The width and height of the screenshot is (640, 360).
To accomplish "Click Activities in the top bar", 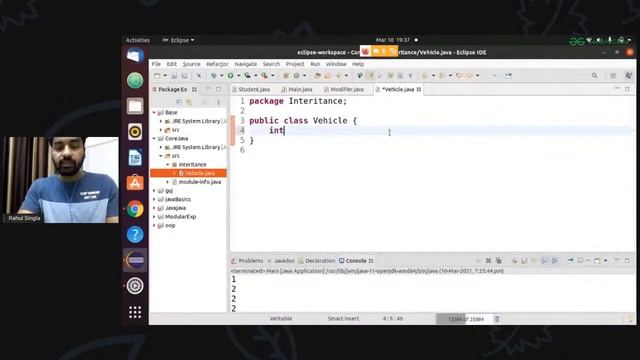I will (x=138, y=40).
